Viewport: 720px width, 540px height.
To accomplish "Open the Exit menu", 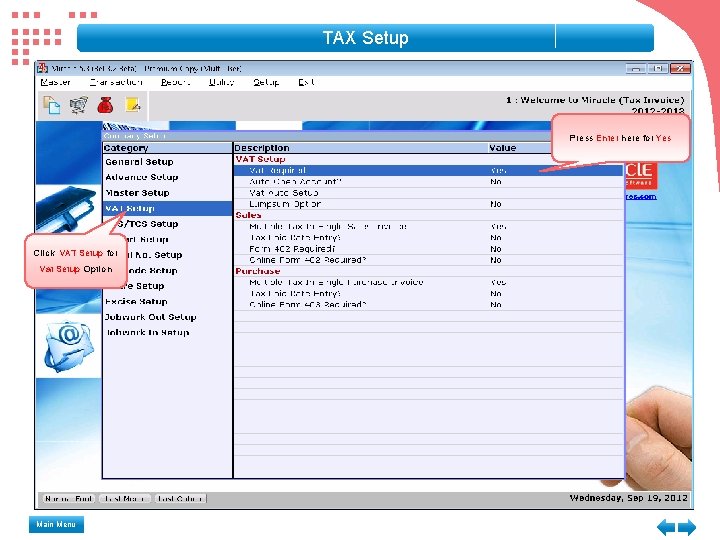I will coord(306,82).
